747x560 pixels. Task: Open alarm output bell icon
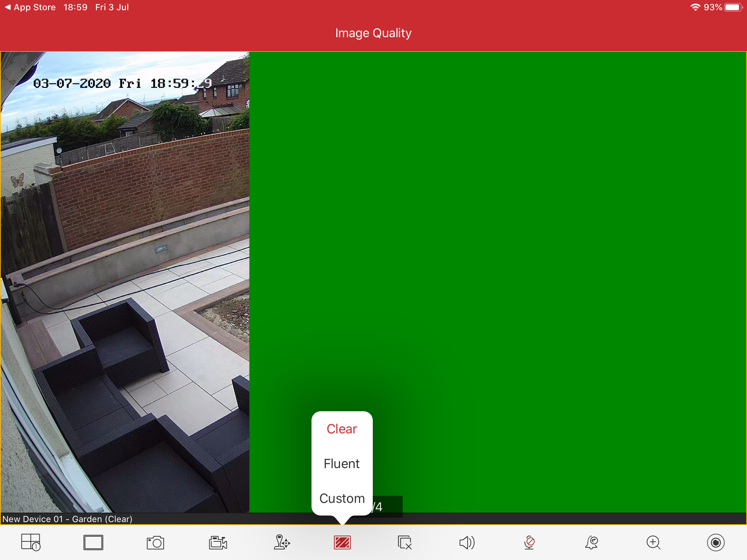point(591,542)
